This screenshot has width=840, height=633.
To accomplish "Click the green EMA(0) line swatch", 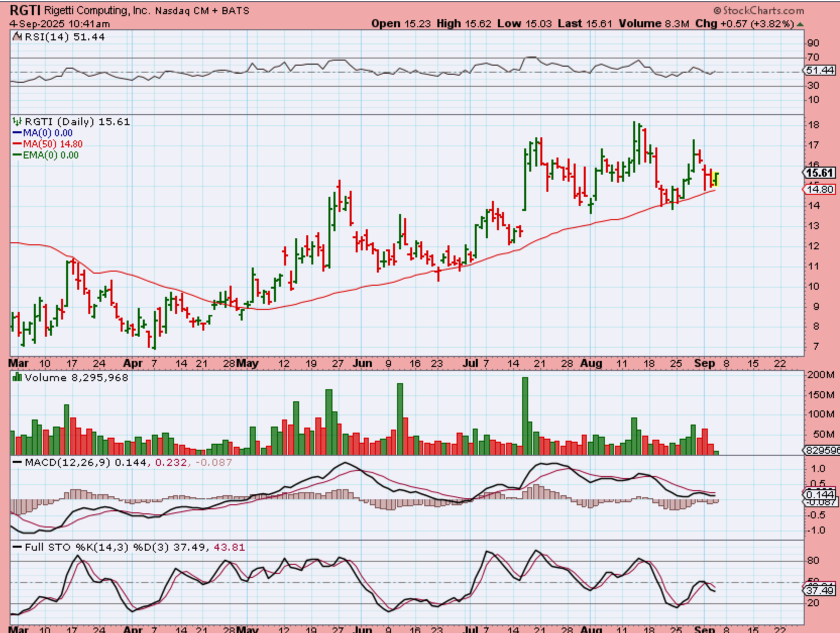I will [x=17, y=155].
